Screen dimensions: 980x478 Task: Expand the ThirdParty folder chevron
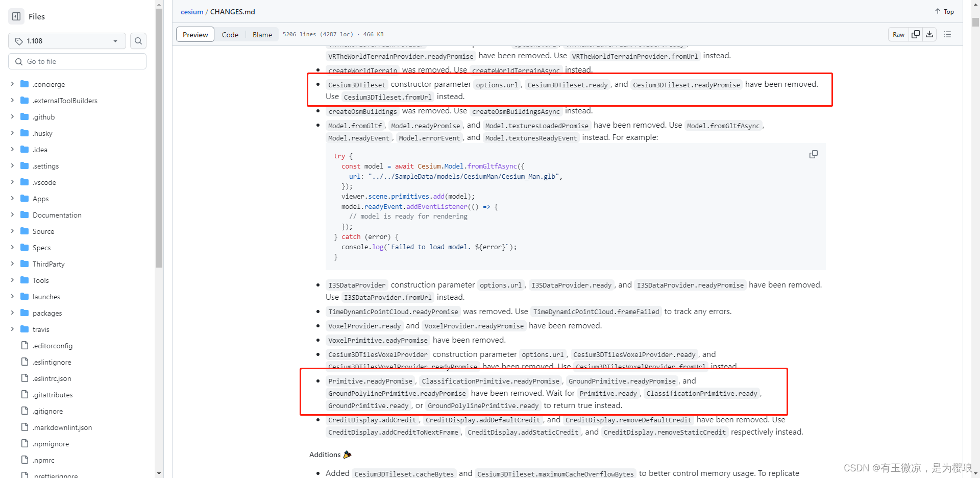point(12,264)
